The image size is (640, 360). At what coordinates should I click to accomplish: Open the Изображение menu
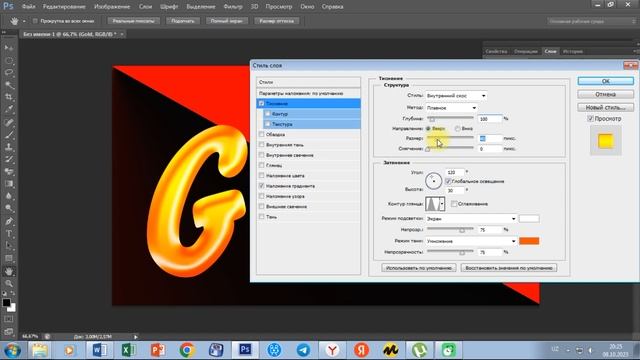coord(112,7)
